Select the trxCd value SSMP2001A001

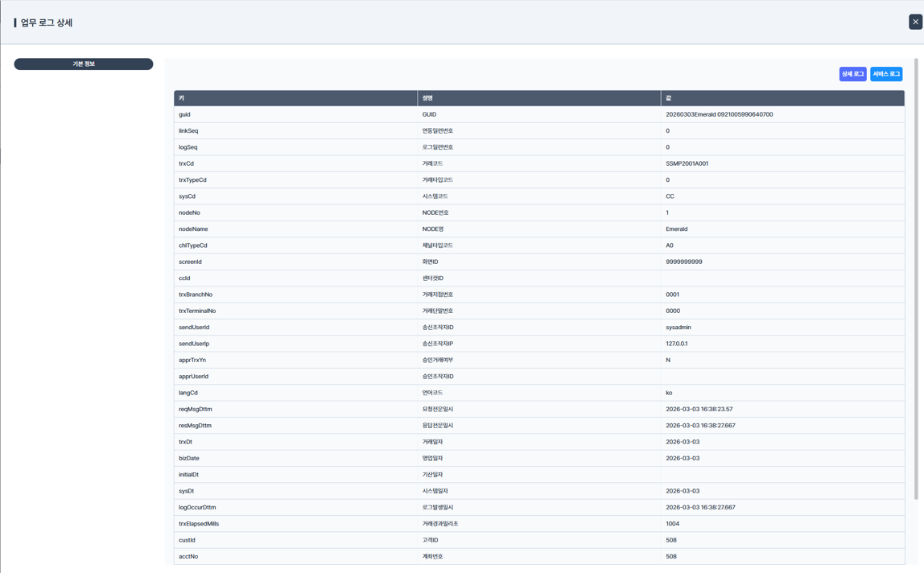tap(687, 163)
